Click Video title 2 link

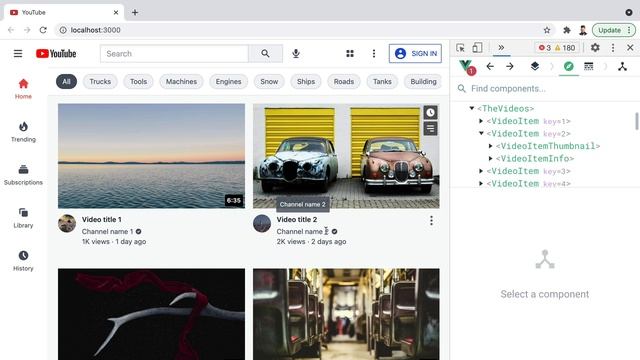(x=297, y=220)
